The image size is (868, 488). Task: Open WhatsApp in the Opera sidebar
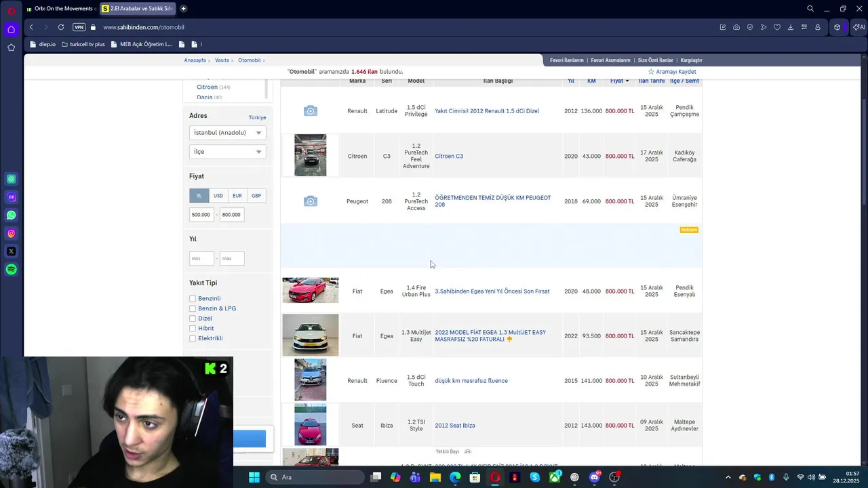(x=11, y=216)
